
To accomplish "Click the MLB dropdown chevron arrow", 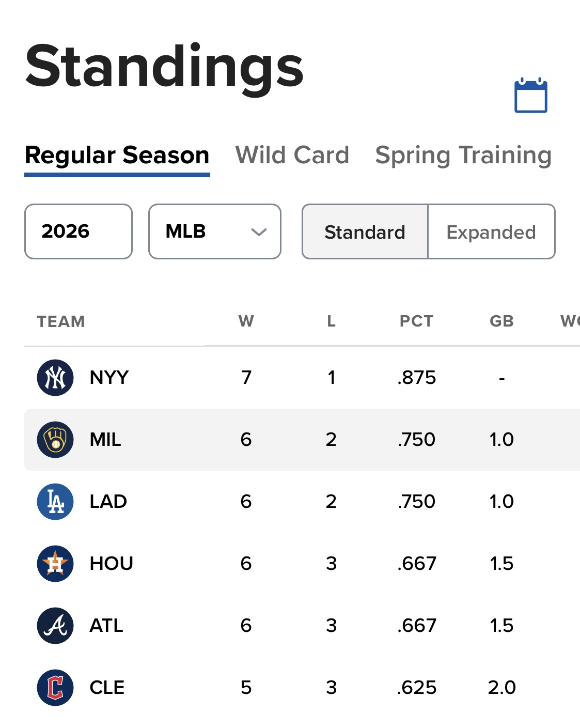I will [x=259, y=232].
